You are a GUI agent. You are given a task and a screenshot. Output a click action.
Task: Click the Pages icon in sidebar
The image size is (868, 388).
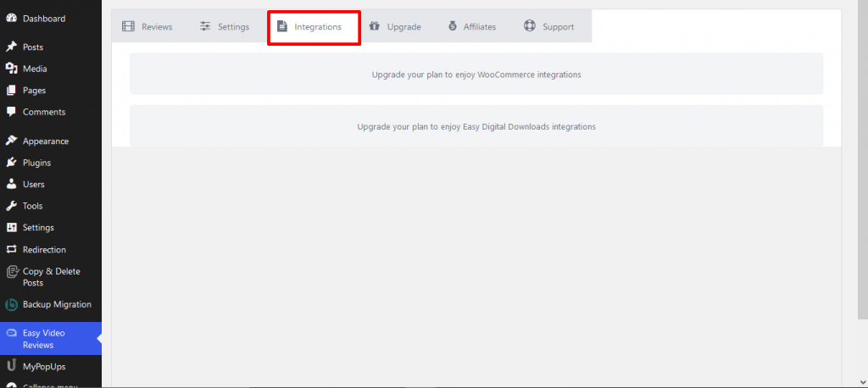point(11,90)
